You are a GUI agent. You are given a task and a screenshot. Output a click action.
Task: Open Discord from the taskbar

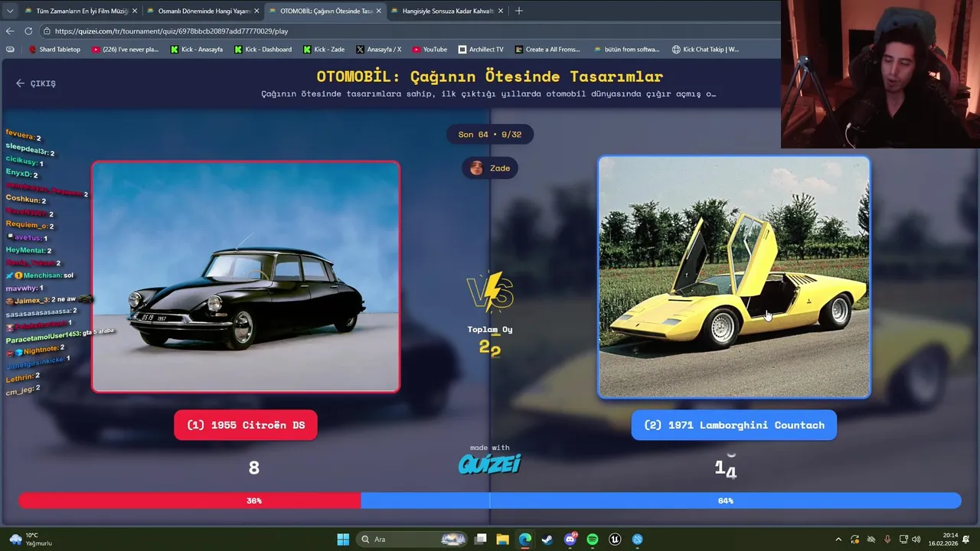coord(570,540)
